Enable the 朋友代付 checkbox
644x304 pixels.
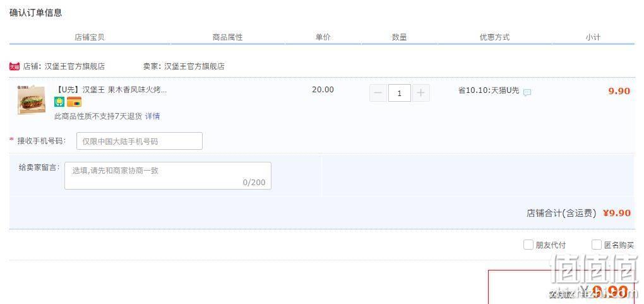tap(528, 245)
